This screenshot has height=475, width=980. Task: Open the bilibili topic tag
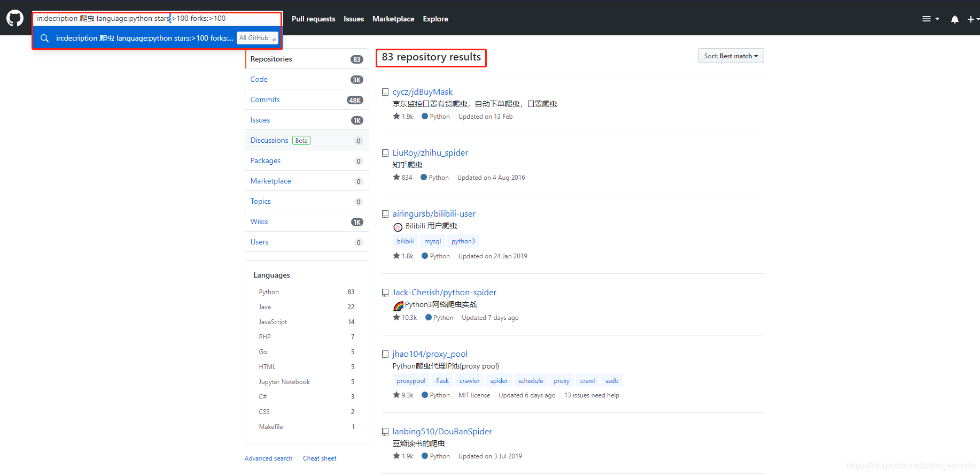[x=405, y=241]
